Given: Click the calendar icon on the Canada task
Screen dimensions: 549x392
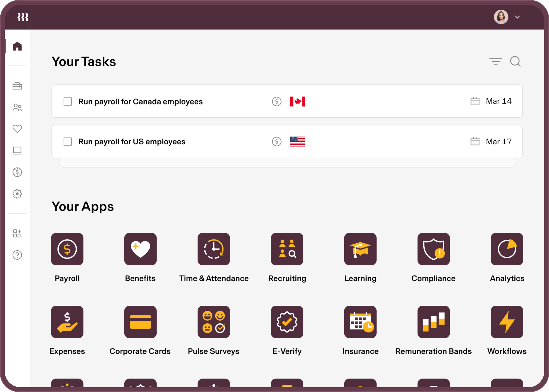Looking at the screenshot, I should coord(474,101).
